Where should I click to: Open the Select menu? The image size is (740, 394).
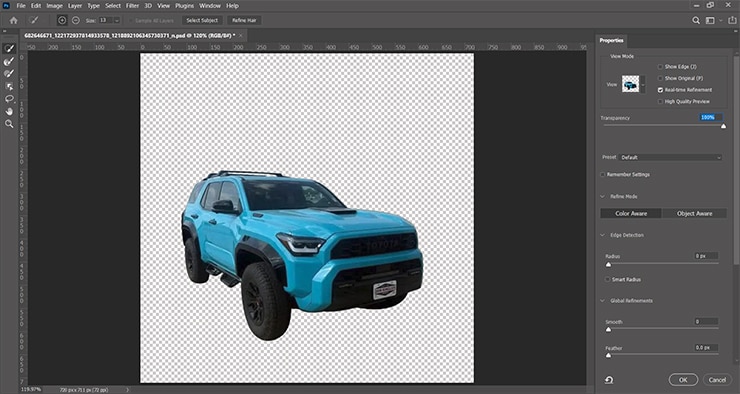click(x=113, y=6)
